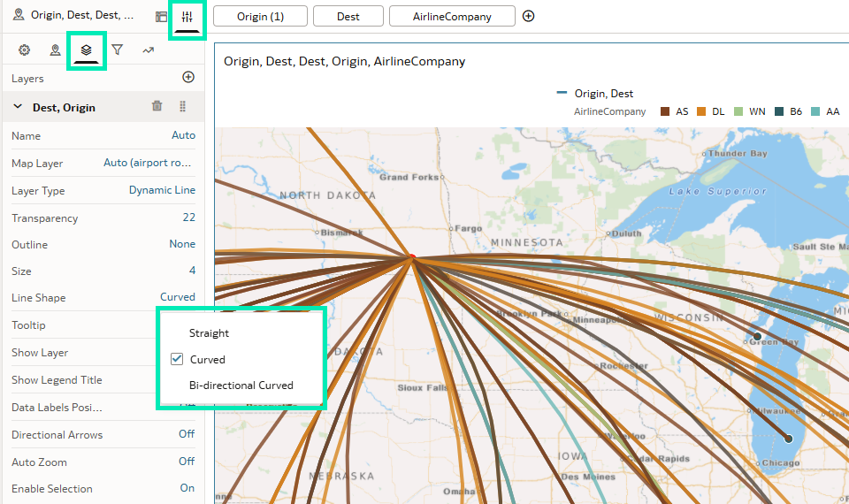
Task: Click the add filter plus icon
Action: (529, 16)
